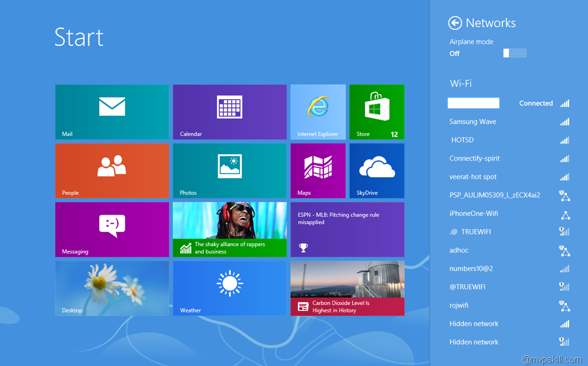Image resolution: width=588 pixels, height=366 pixels.
Task: Click ad hoc icon next to adhoc
Action: [564, 251]
